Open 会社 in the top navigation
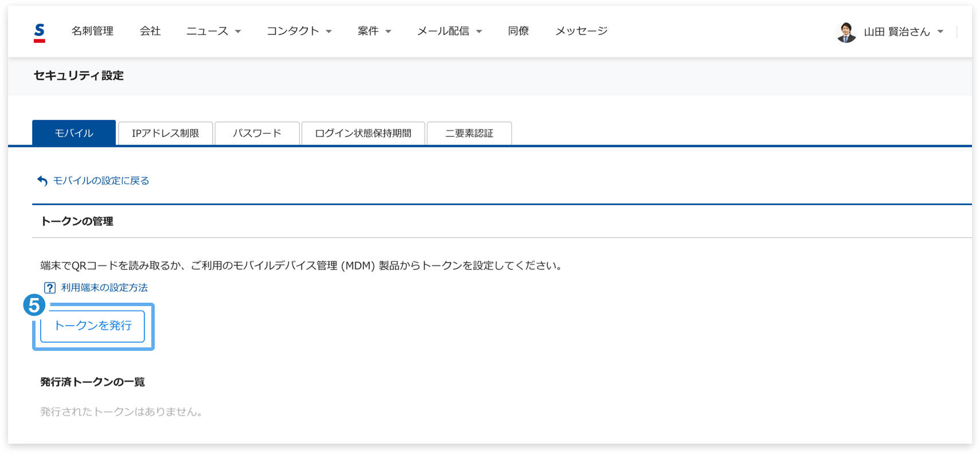 [150, 31]
